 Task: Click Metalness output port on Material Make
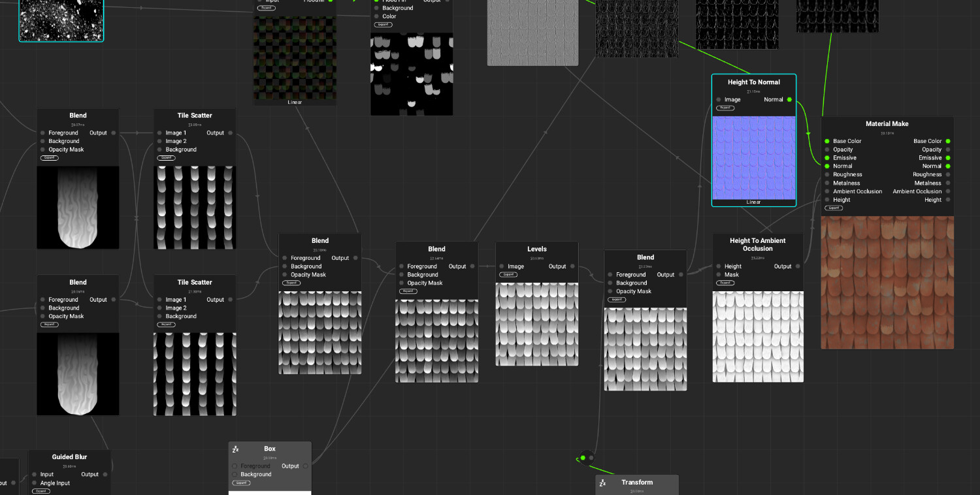click(948, 184)
